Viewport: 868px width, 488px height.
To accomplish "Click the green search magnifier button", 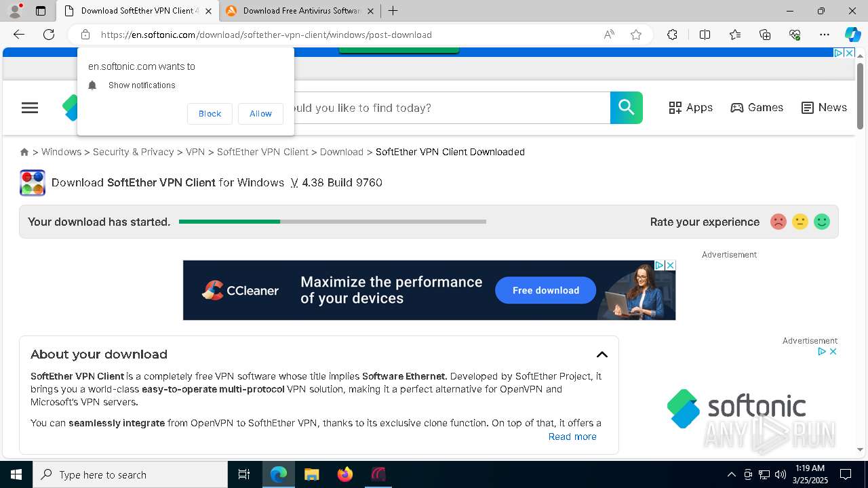I will click(x=627, y=108).
